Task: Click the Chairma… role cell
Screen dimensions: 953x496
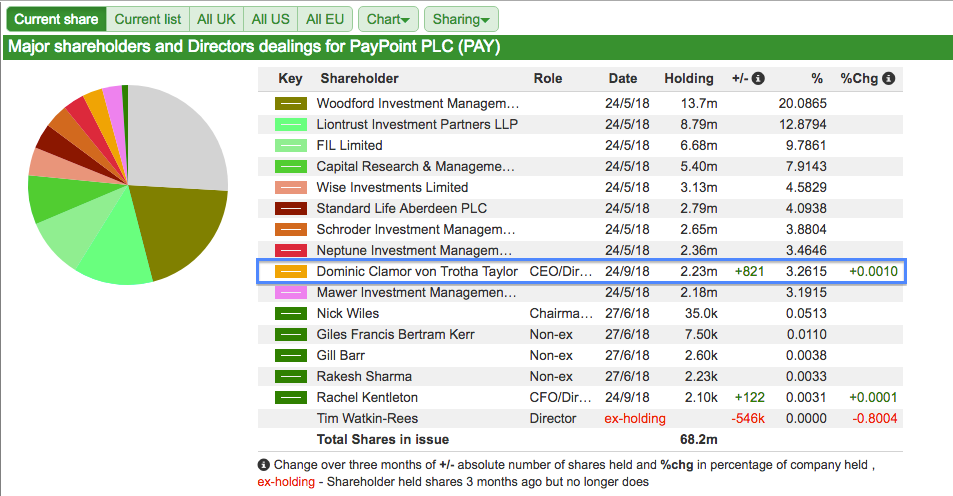Action: (561, 314)
